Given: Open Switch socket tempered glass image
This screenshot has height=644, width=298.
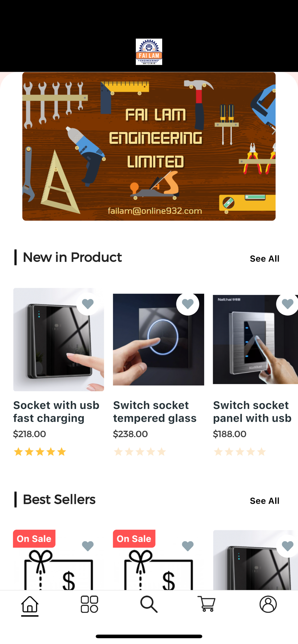Looking at the screenshot, I should tap(158, 339).
